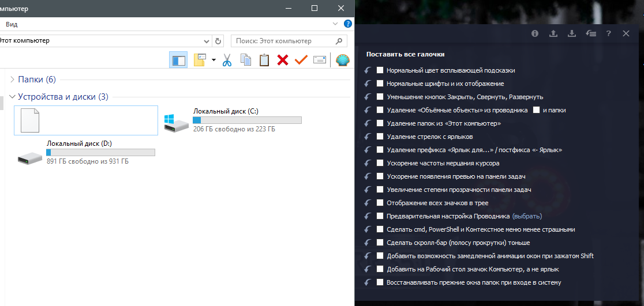Check show all tray icons checkbox
The height and width of the screenshot is (306, 644).
click(x=380, y=203)
